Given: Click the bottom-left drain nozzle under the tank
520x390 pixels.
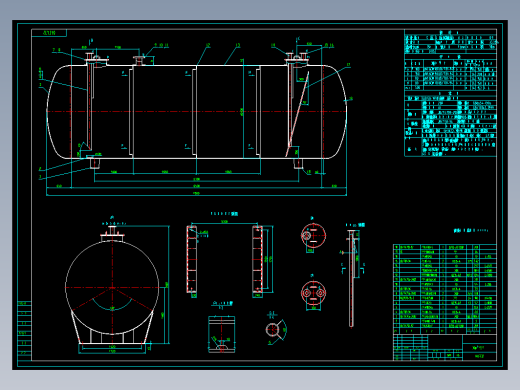Looking at the screenshot, I should coord(95,163).
